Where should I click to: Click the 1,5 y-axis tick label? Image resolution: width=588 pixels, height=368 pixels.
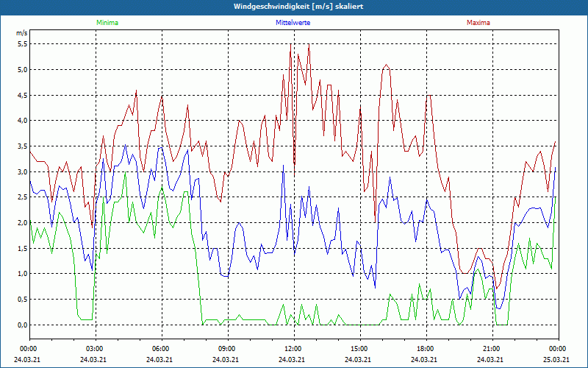tap(21, 248)
